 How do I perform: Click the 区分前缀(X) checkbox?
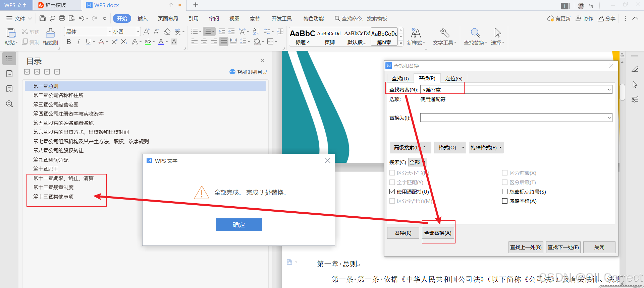(505, 173)
